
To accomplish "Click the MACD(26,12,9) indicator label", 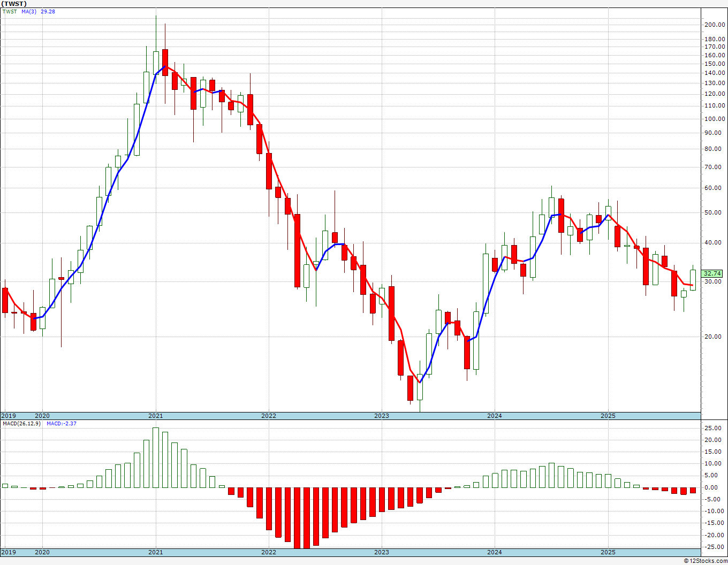I will coord(22,423).
